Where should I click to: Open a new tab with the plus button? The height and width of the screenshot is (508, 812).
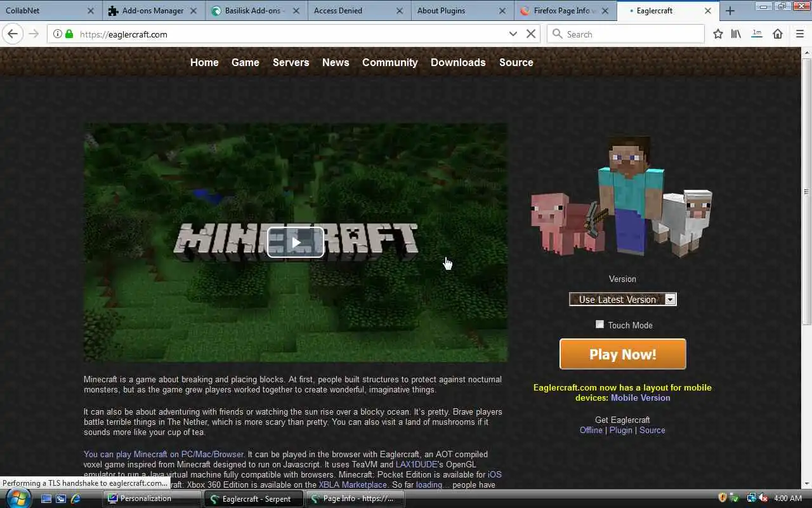(x=730, y=11)
